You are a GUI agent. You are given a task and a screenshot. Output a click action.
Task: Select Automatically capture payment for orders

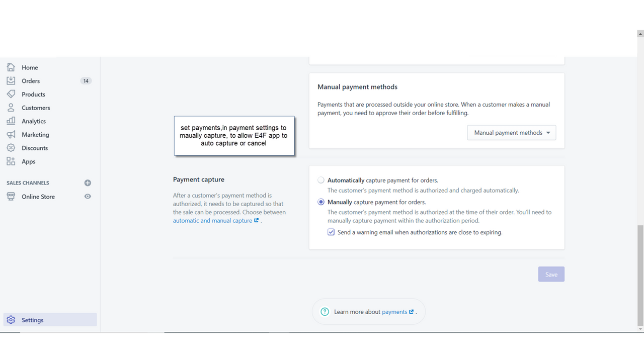tap(321, 179)
